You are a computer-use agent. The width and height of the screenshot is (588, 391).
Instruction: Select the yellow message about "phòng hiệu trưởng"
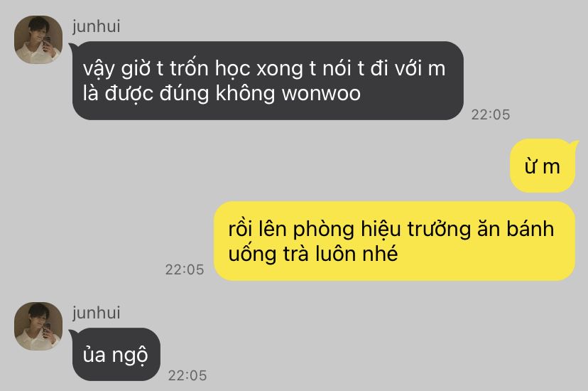[x=394, y=241]
